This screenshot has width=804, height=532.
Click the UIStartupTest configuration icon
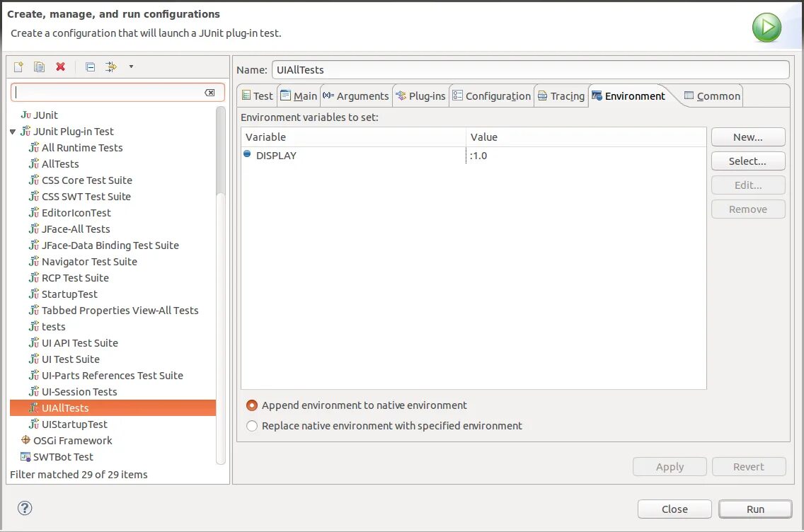click(x=34, y=424)
